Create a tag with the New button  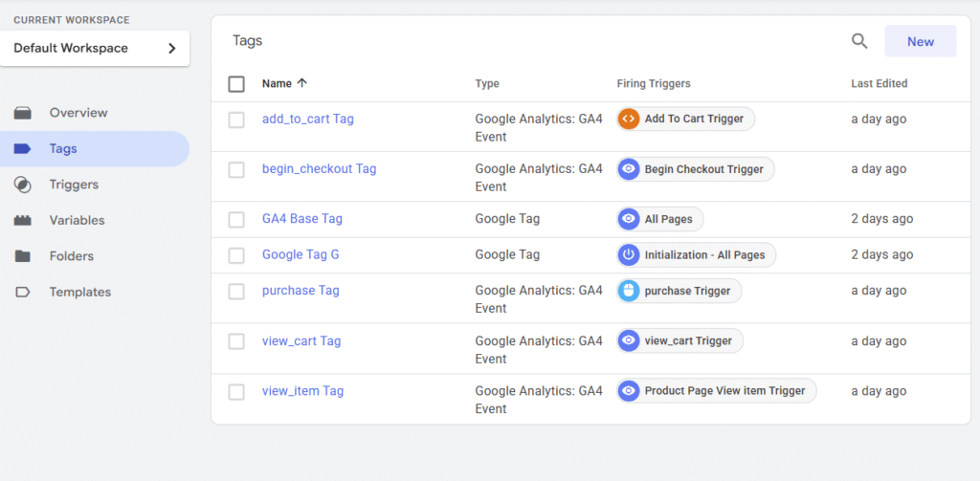tap(920, 41)
